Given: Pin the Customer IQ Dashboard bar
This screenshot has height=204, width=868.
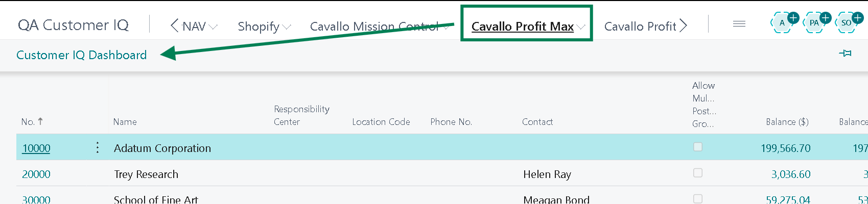Looking at the screenshot, I should click(845, 53).
